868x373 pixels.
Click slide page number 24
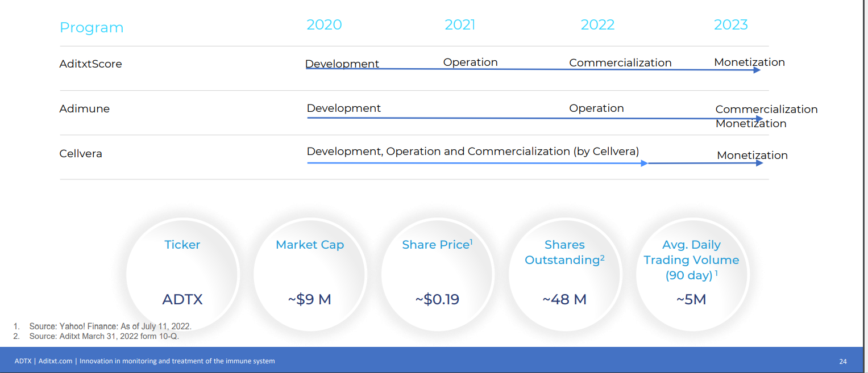[x=842, y=362]
